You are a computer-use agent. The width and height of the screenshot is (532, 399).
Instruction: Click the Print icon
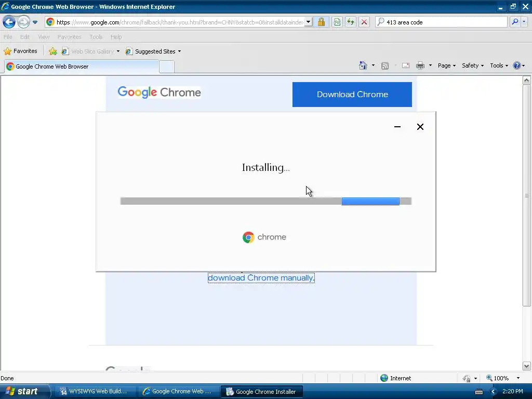[x=420, y=65]
